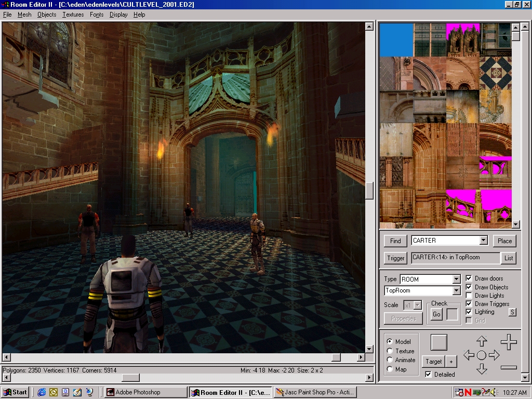Select the Animate radio button

[x=390, y=360]
